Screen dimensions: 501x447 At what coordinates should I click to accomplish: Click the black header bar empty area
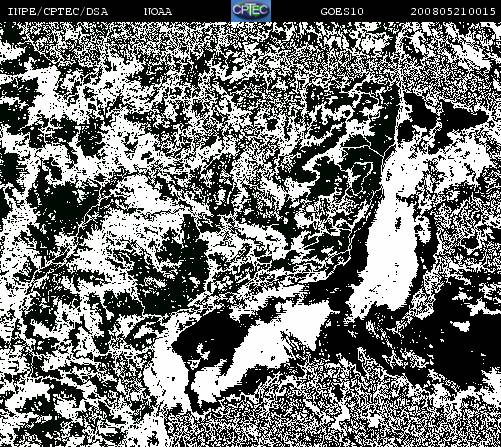coord(200,12)
